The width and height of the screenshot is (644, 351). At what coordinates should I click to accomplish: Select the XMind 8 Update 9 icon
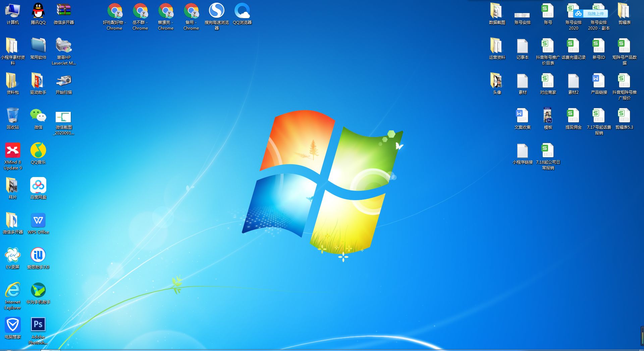pyautogui.click(x=13, y=151)
